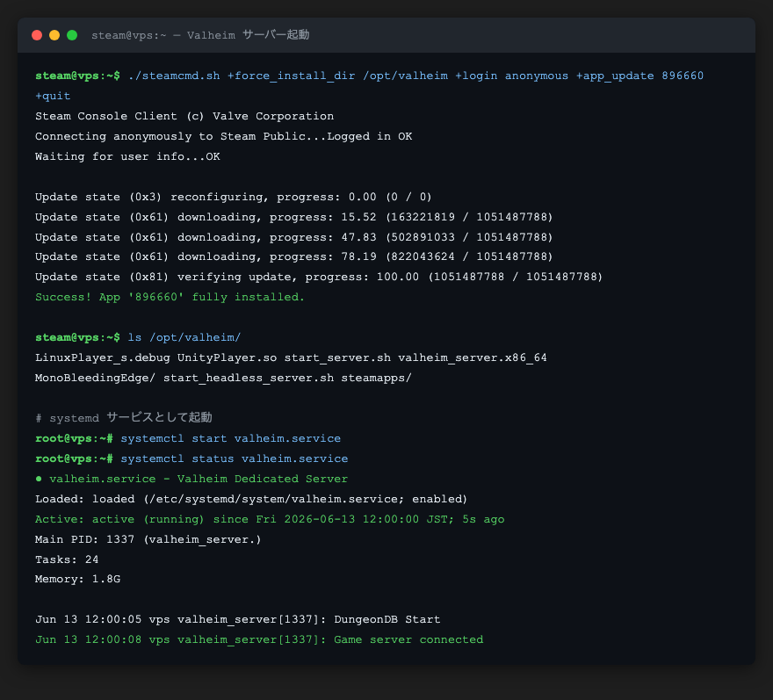Viewport: 773px width, 700px height.
Task: Click the 'root@vps:~#' prompt before systemctl start
Action: [x=74, y=439]
